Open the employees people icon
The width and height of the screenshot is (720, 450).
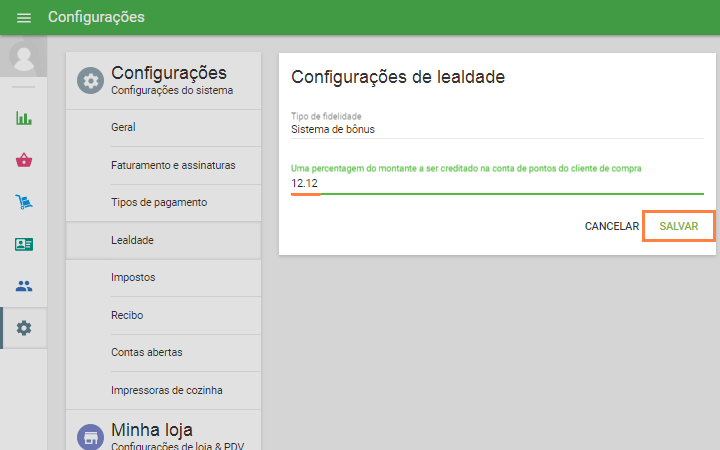(24, 286)
